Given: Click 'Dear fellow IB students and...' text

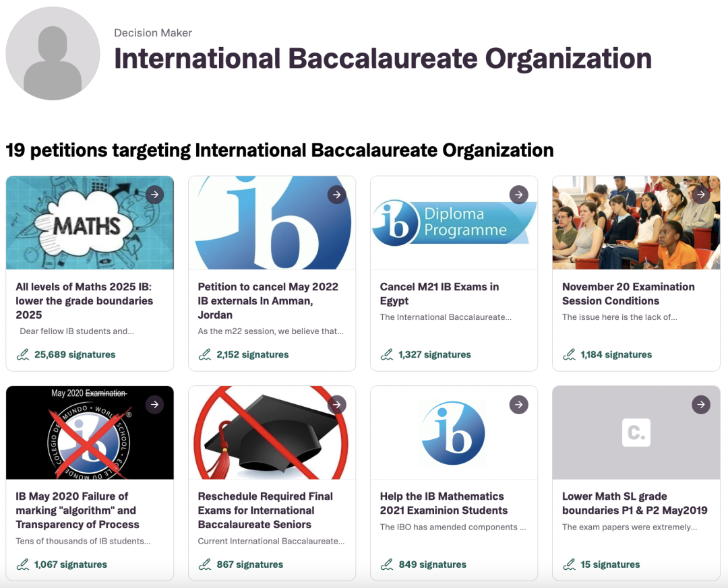Looking at the screenshot, I should click(x=77, y=331).
